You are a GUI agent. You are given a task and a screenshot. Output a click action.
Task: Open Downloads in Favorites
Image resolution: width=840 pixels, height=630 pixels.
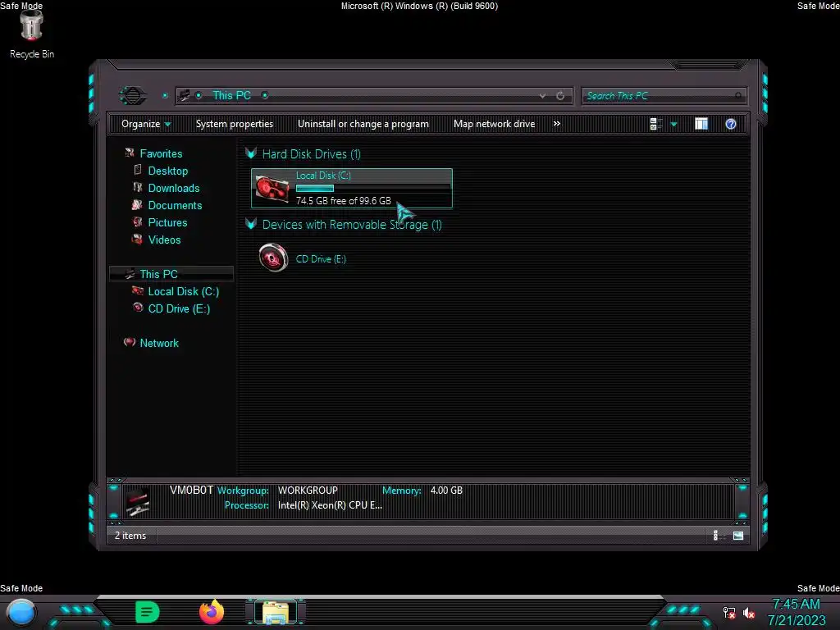[174, 188]
